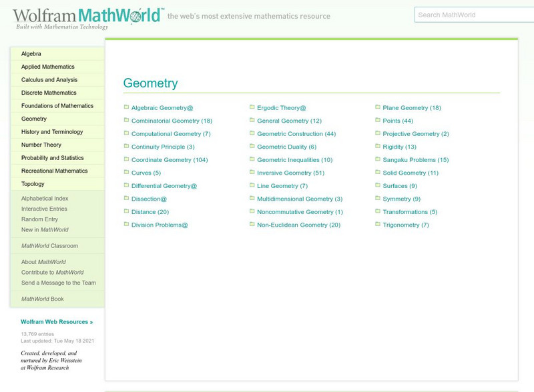Click folder icon beside Projective Geometry
This screenshot has width=534, height=392.
[x=378, y=133]
